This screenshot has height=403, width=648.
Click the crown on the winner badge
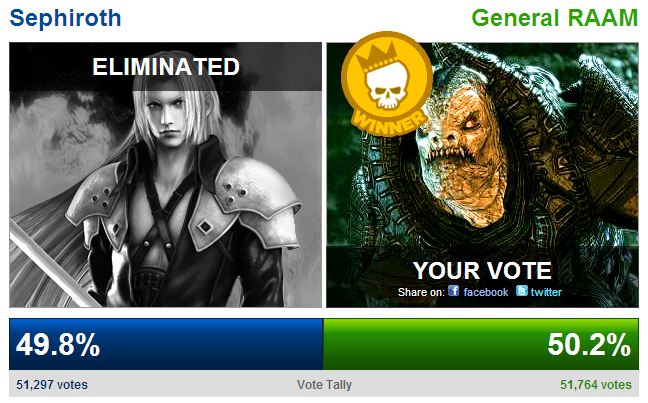pos(379,58)
